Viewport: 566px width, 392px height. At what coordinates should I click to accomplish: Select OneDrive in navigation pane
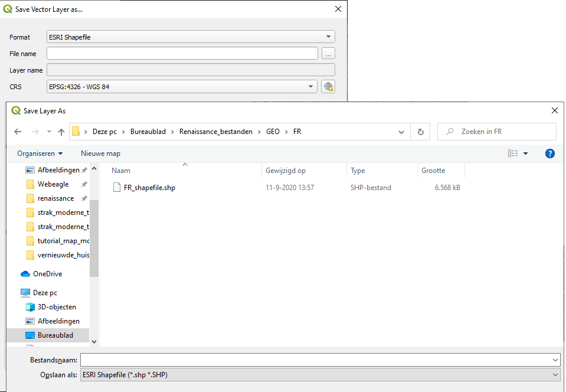(x=47, y=274)
